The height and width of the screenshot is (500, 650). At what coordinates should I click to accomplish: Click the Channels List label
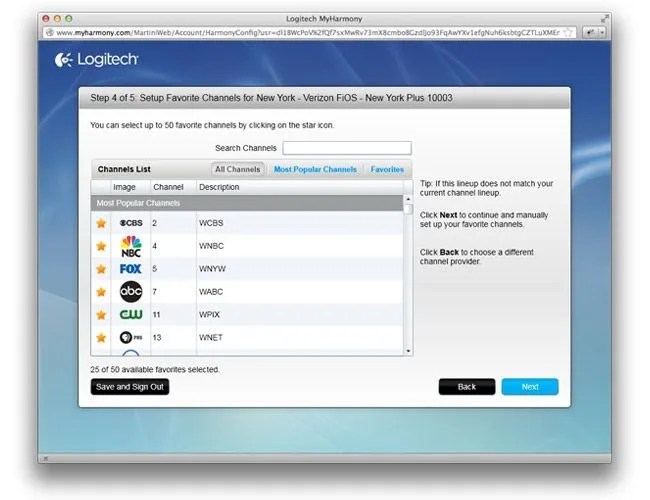pyautogui.click(x=124, y=169)
